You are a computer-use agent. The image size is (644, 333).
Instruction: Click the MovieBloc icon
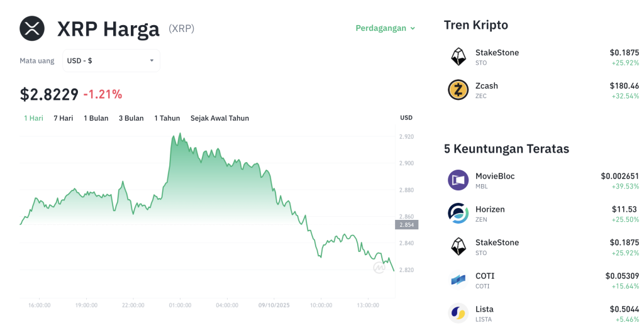tap(458, 180)
